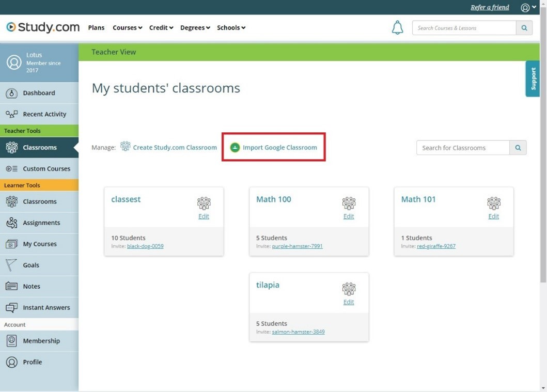The image size is (547, 392).
Task: Open Dashboard from the sidebar
Action: [x=39, y=93]
